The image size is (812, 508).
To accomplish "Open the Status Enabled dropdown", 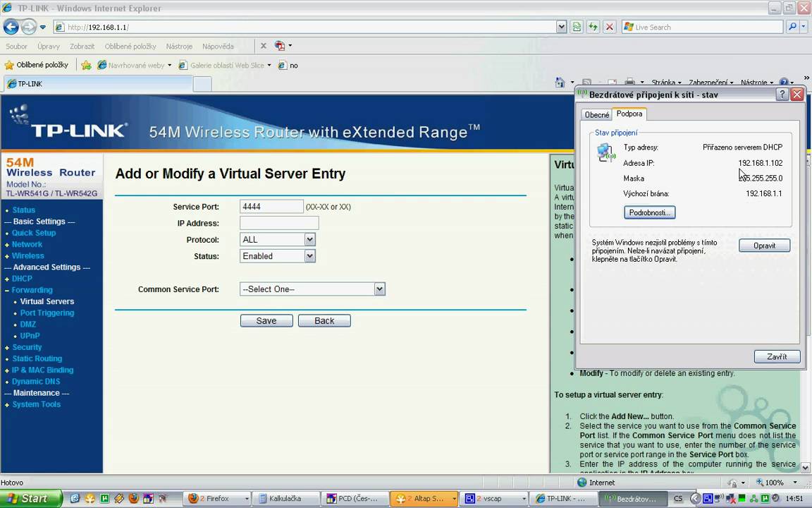I will [278, 256].
